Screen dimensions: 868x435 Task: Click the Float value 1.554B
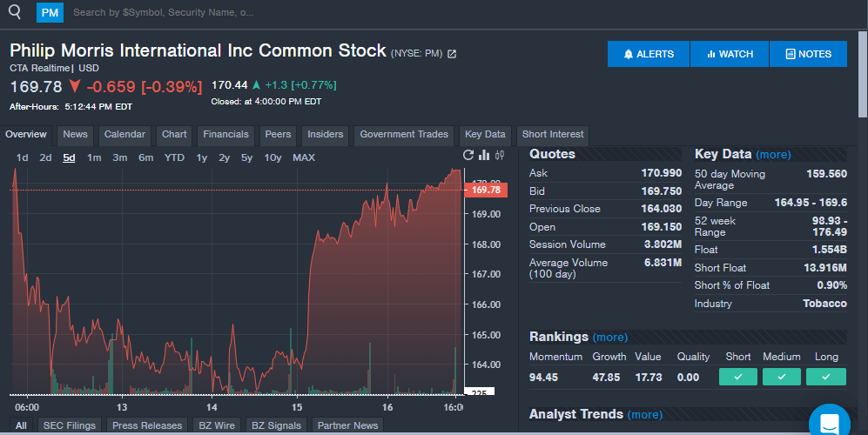point(830,250)
